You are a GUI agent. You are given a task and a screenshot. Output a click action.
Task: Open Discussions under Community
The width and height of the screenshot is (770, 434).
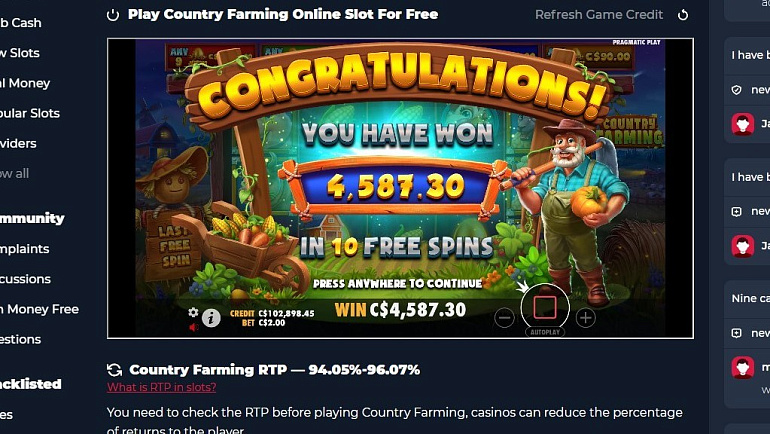pyautogui.click(x=25, y=279)
